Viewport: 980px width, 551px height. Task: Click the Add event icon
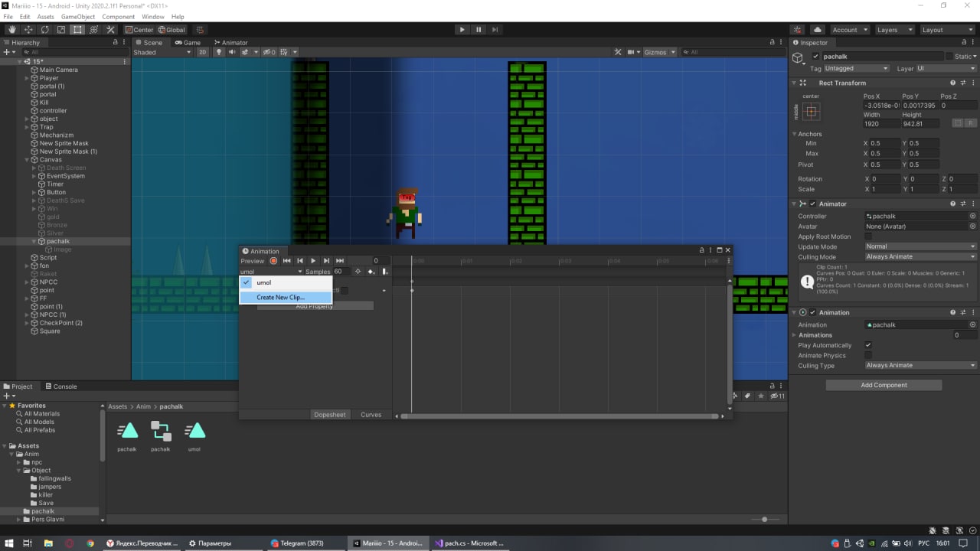385,272
